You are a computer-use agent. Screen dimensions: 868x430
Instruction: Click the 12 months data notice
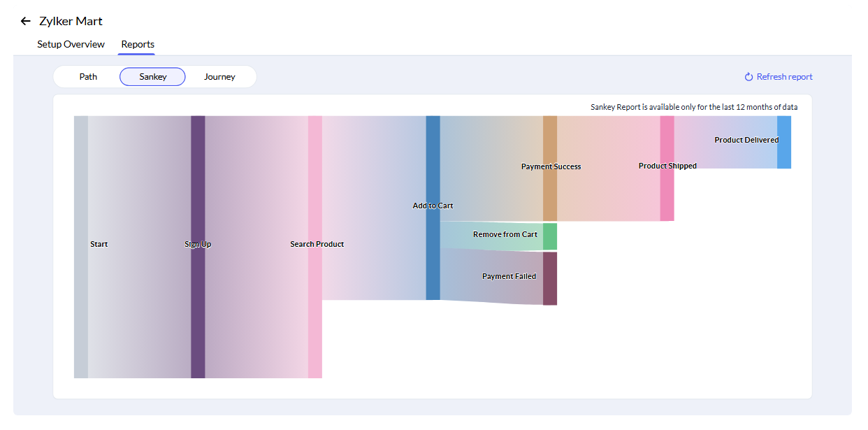[x=694, y=108]
